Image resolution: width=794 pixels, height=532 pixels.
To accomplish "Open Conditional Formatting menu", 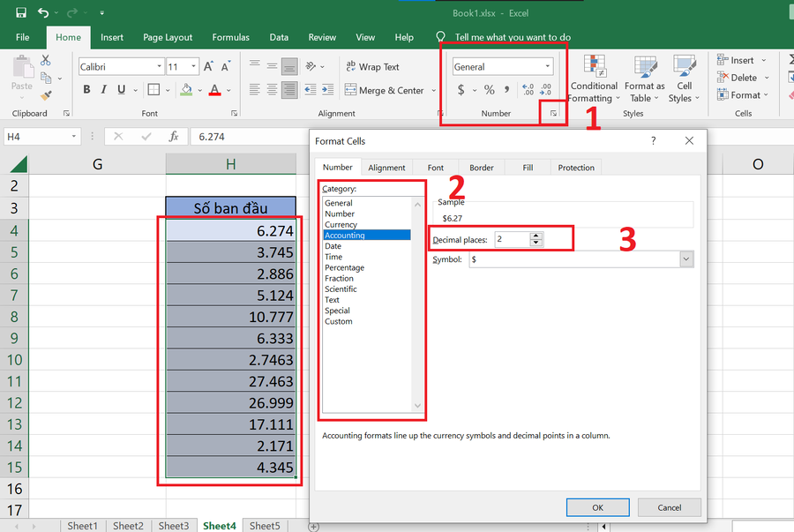I will (x=594, y=79).
